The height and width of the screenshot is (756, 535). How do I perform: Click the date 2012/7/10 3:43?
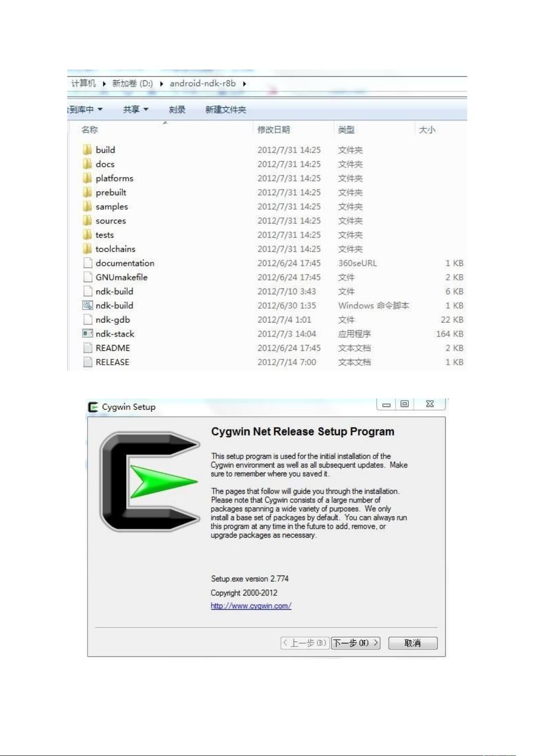(287, 291)
